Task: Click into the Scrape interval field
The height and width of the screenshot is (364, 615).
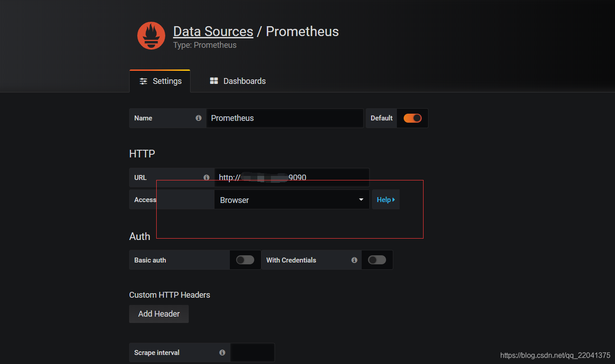Action: click(252, 353)
